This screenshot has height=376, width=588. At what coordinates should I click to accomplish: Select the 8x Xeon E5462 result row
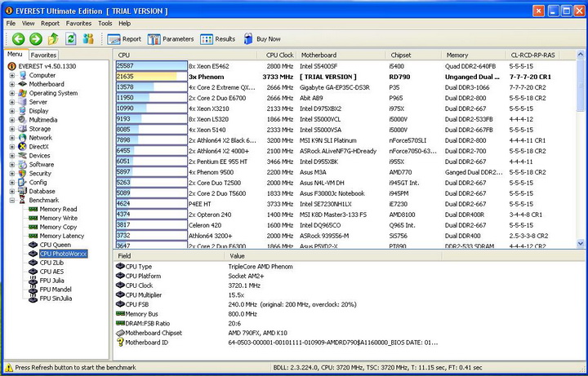(345, 66)
